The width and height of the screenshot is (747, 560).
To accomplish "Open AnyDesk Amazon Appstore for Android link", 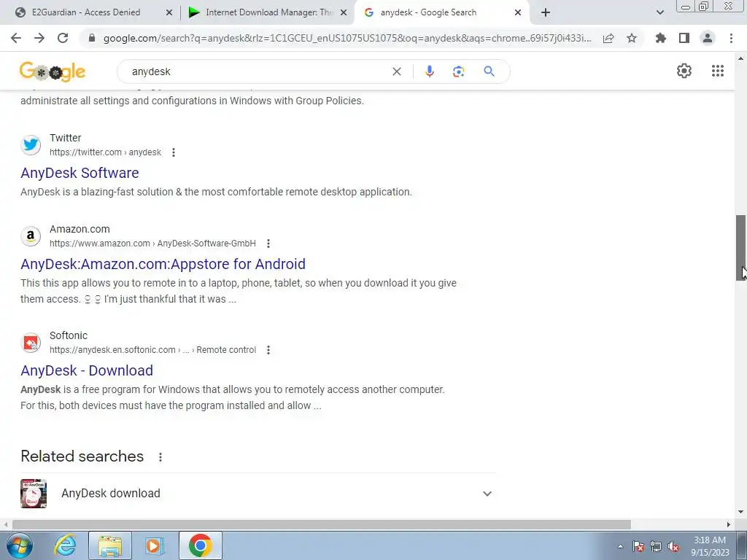I will [x=163, y=264].
